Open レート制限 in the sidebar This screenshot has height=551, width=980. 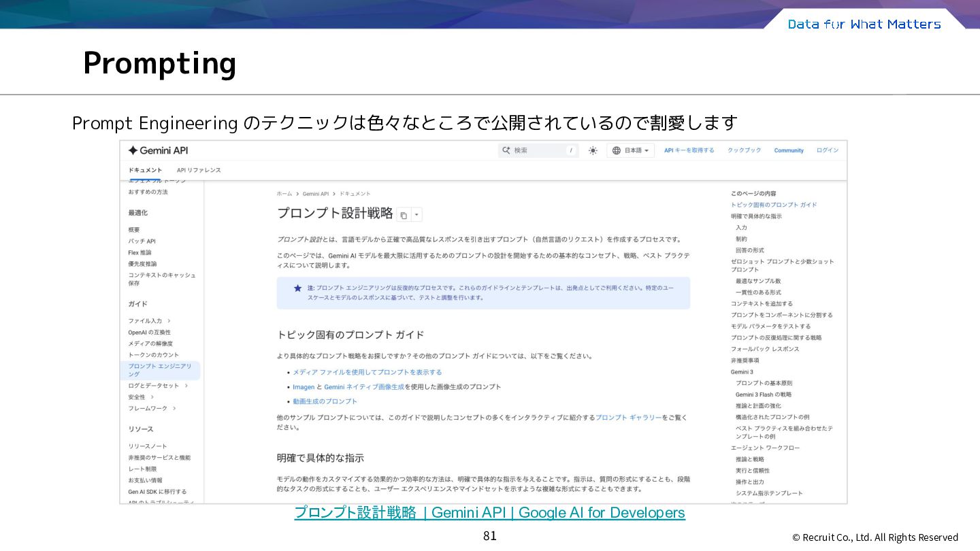(x=142, y=469)
